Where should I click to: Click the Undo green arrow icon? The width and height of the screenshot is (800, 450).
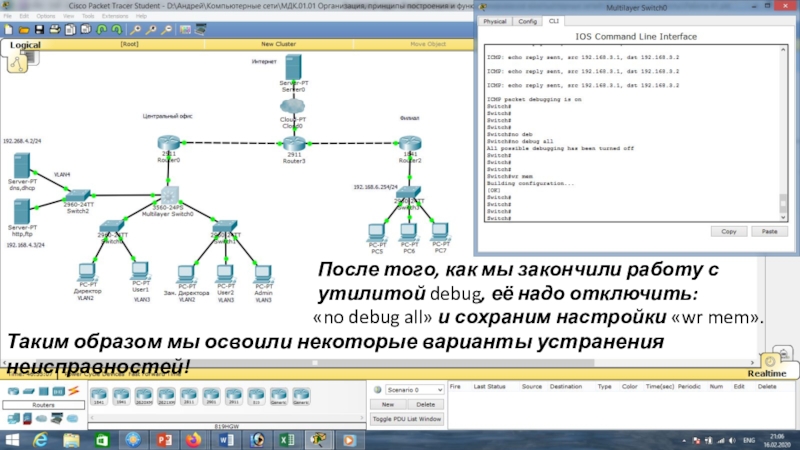tap(102, 30)
